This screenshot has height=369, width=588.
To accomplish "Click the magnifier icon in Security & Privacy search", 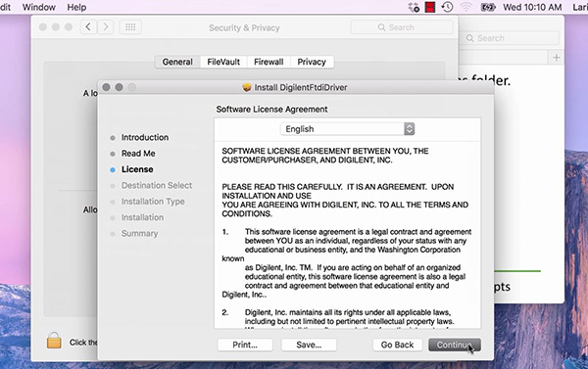I will (382, 27).
